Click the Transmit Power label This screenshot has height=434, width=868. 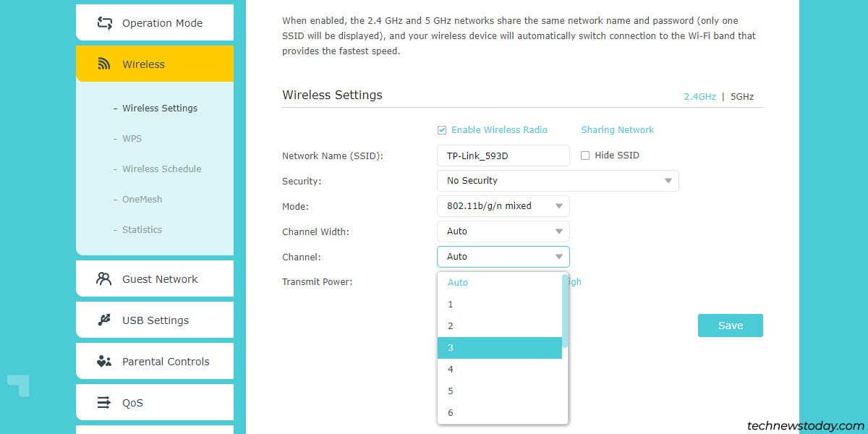pos(317,282)
